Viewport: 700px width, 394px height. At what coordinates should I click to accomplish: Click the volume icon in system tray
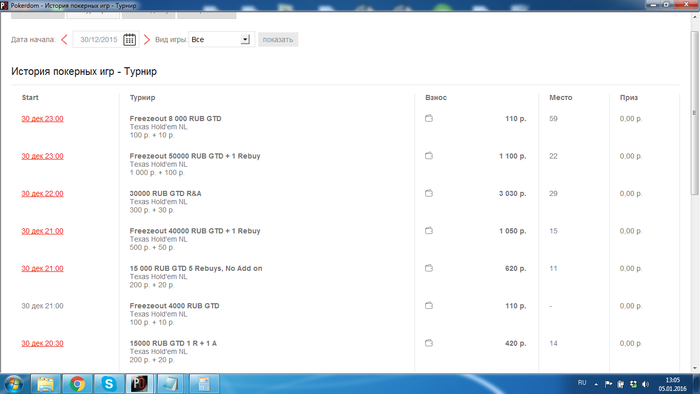(x=646, y=384)
